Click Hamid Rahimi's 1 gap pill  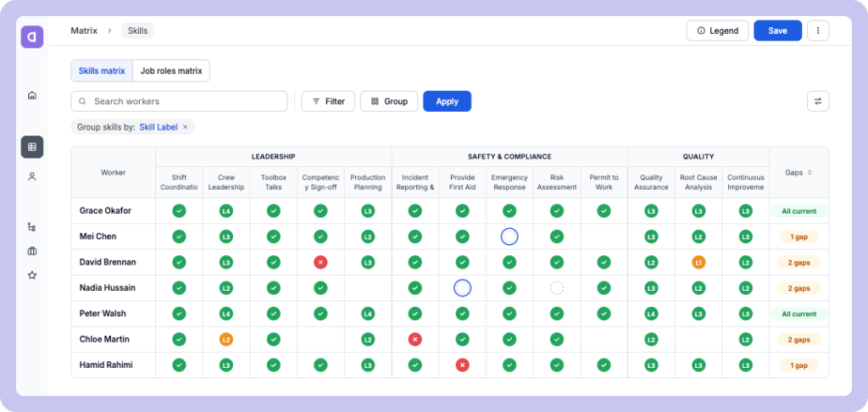[798, 365]
